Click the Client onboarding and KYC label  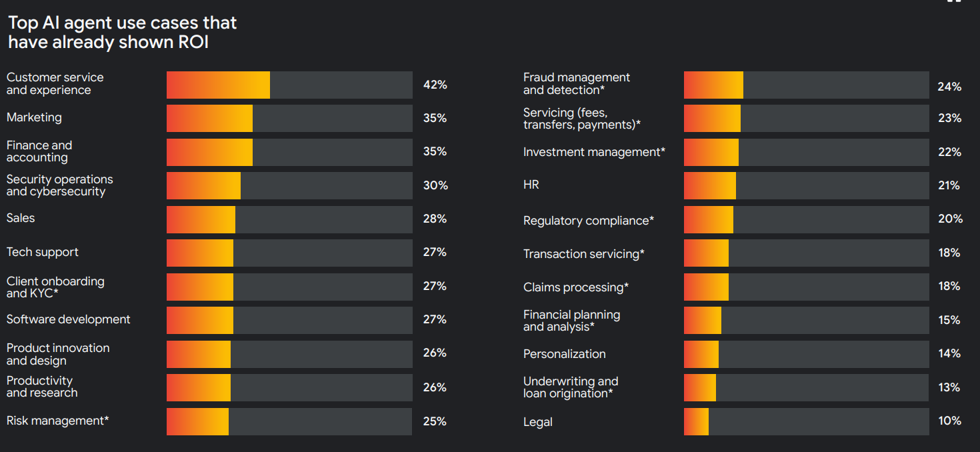click(x=55, y=287)
